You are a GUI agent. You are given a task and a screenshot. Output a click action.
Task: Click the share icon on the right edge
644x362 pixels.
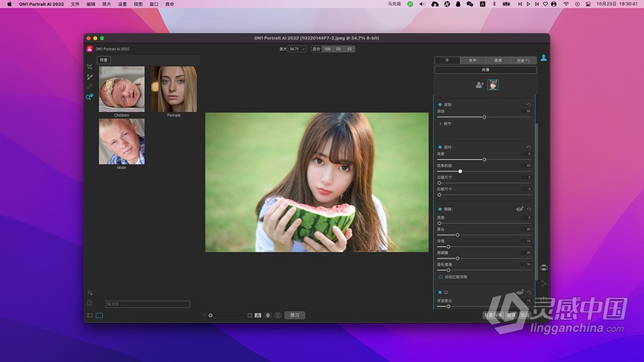[x=544, y=283]
